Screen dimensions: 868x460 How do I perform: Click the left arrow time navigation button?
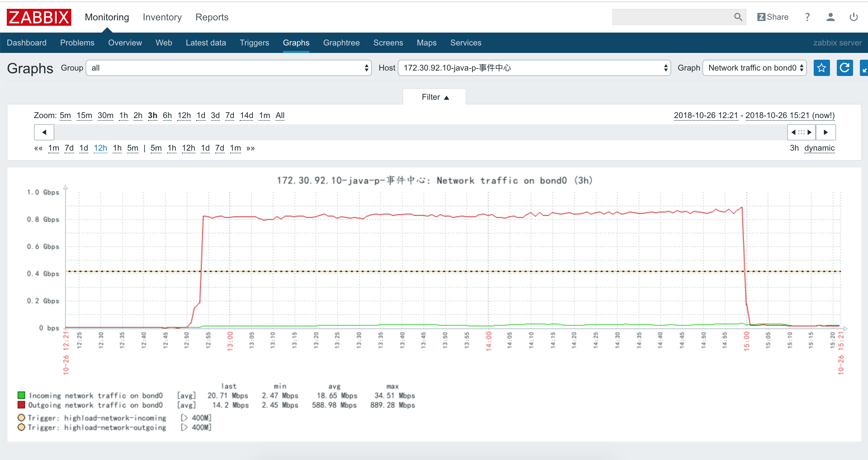44,132
